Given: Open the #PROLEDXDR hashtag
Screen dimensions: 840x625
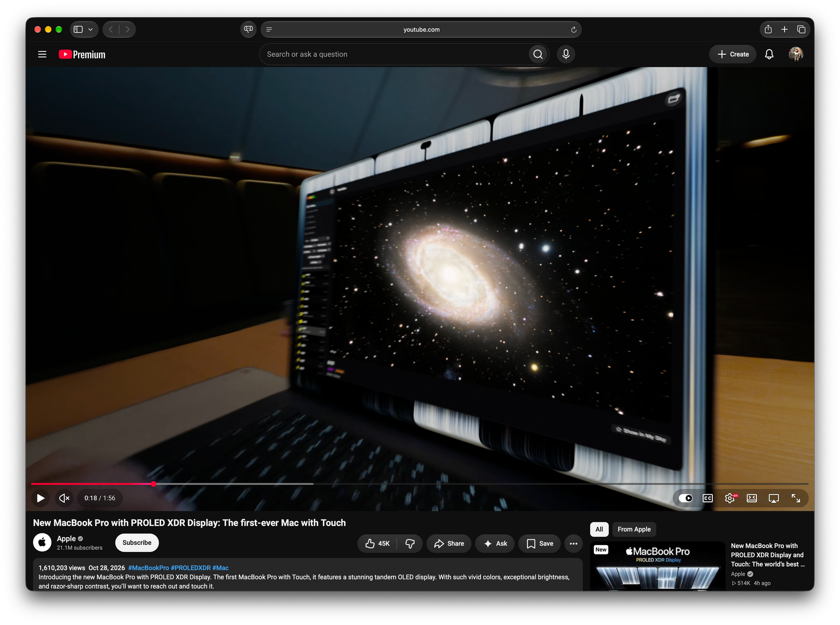Looking at the screenshot, I should click(x=191, y=568).
